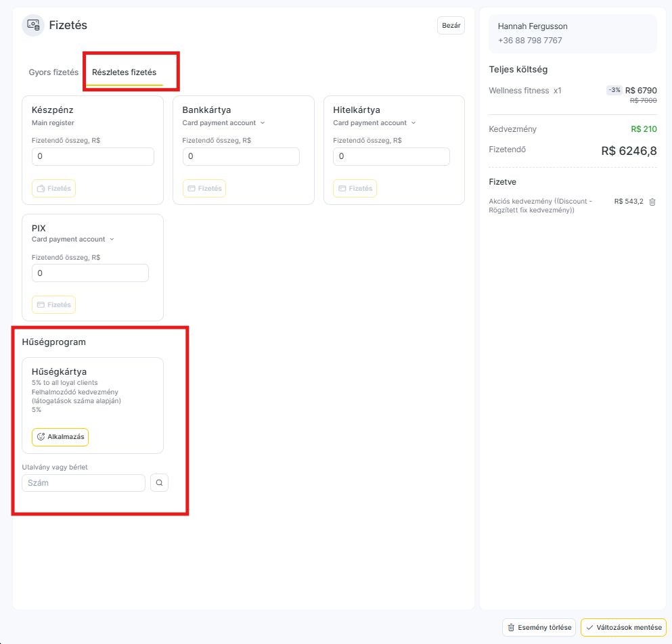Apply loyalty card with Alkalmazás button
Screen dimensions: 672x644
coord(60,437)
